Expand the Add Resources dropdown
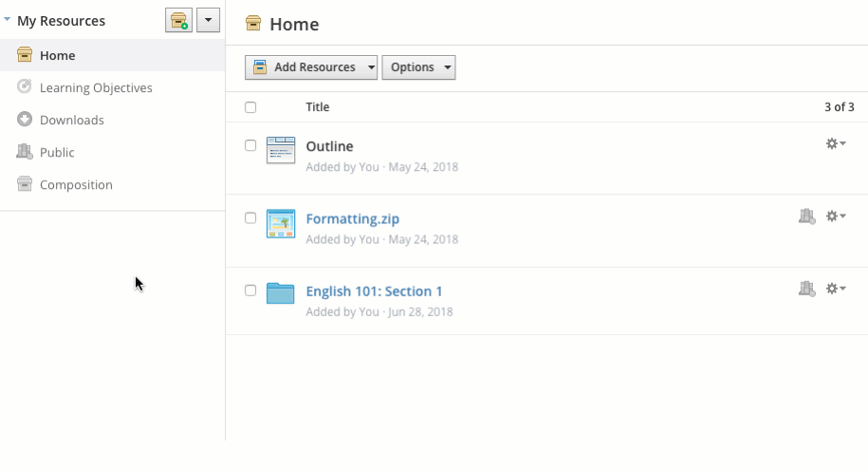 click(x=311, y=67)
